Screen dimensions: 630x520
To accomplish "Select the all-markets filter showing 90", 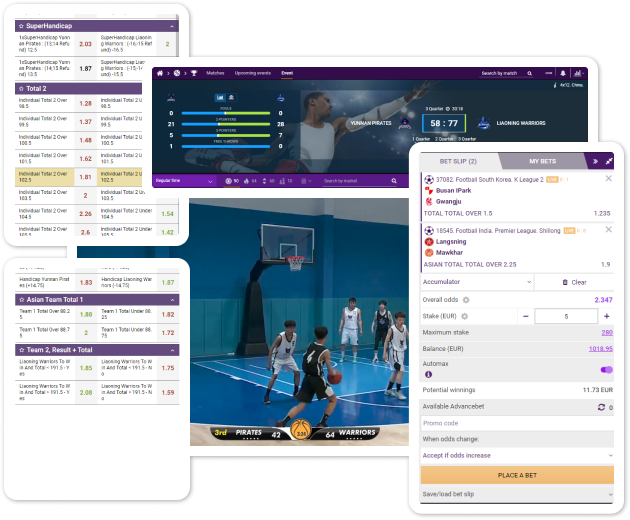I will tap(232, 181).
